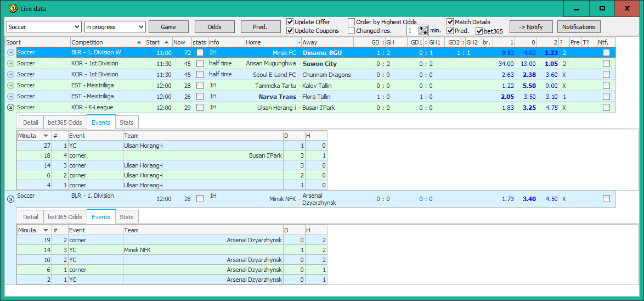644x301 pixels.
Task: Switch to Stats tab for Ulsan match
Action: [x=126, y=123]
